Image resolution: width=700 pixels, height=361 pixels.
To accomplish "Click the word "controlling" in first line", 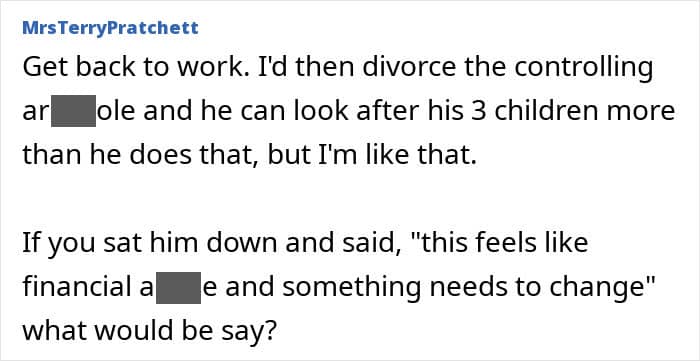I will [583, 67].
